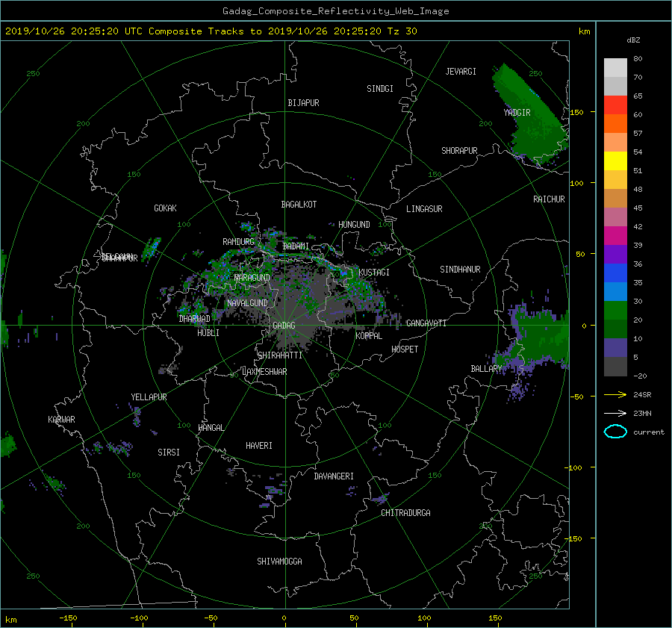Click the SHIVAMOGGA city label

click(x=279, y=562)
